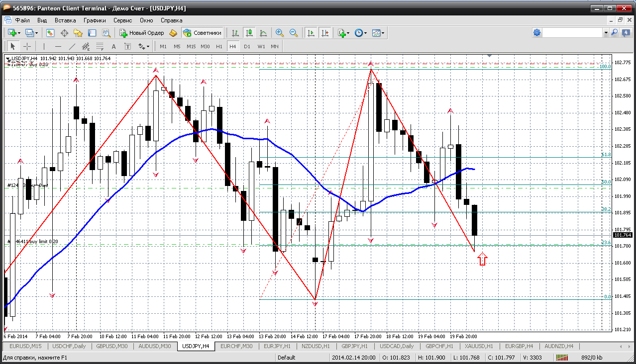Open the Strategy Tester magnifier icon

tap(106, 33)
